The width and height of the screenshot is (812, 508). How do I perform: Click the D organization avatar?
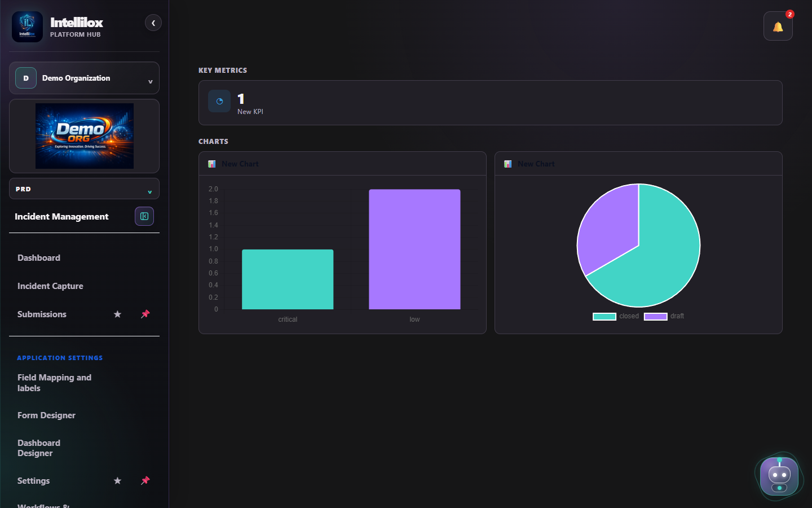pos(26,78)
